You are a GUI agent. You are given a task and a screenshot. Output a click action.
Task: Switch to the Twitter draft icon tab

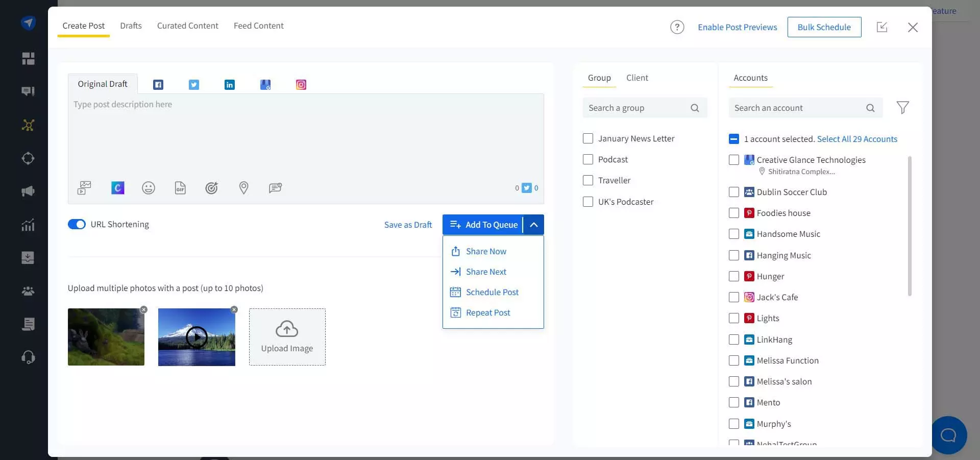point(194,85)
